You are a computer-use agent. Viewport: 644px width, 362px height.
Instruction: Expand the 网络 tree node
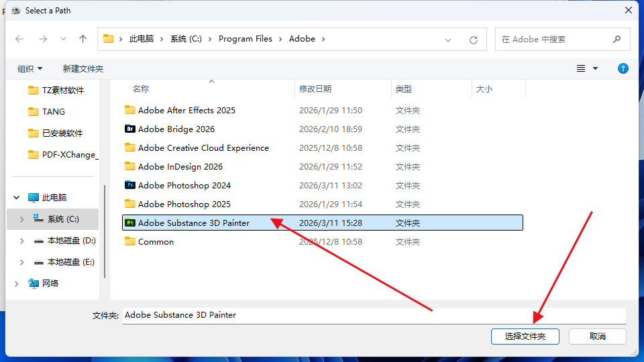[x=16, y=284]
